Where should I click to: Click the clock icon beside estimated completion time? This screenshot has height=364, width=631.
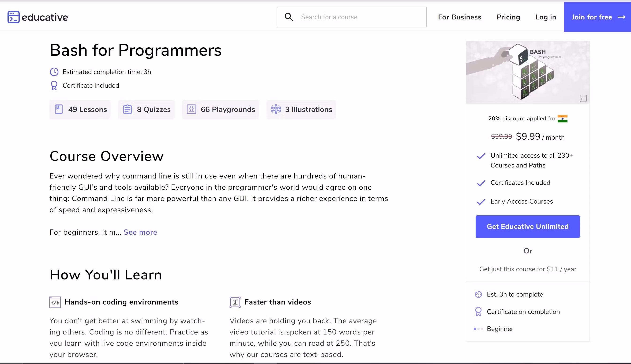point(54,72)
